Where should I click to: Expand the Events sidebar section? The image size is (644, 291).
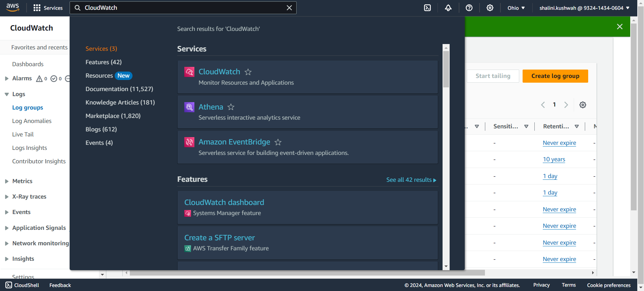point(6,212)
